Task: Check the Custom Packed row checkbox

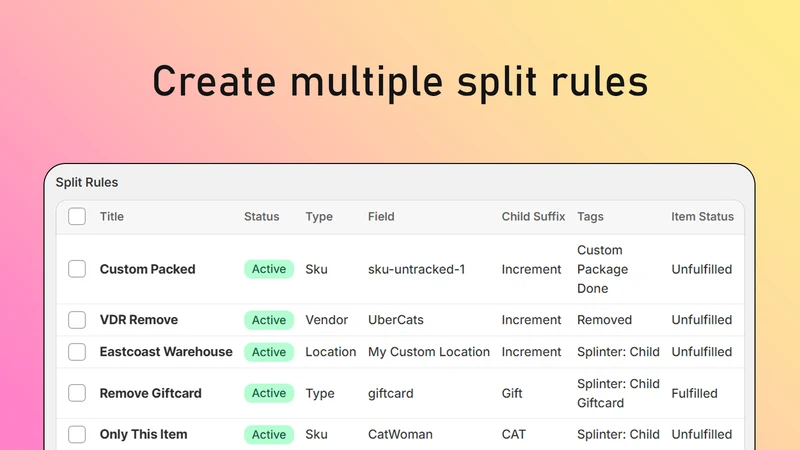Action: (77, 269)
